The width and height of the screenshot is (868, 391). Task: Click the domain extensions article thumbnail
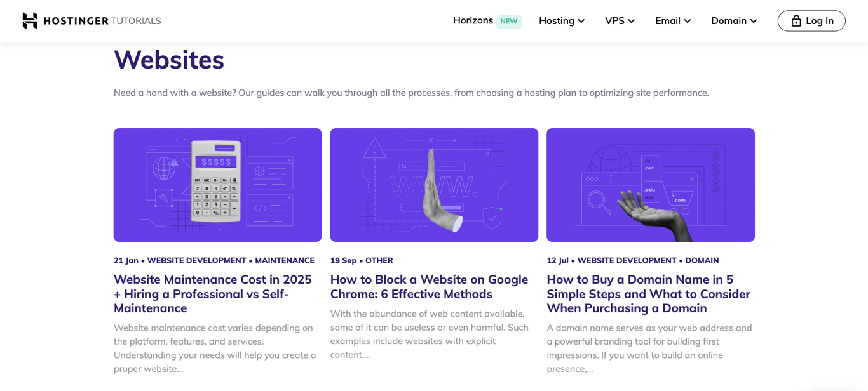coord(651,185)
